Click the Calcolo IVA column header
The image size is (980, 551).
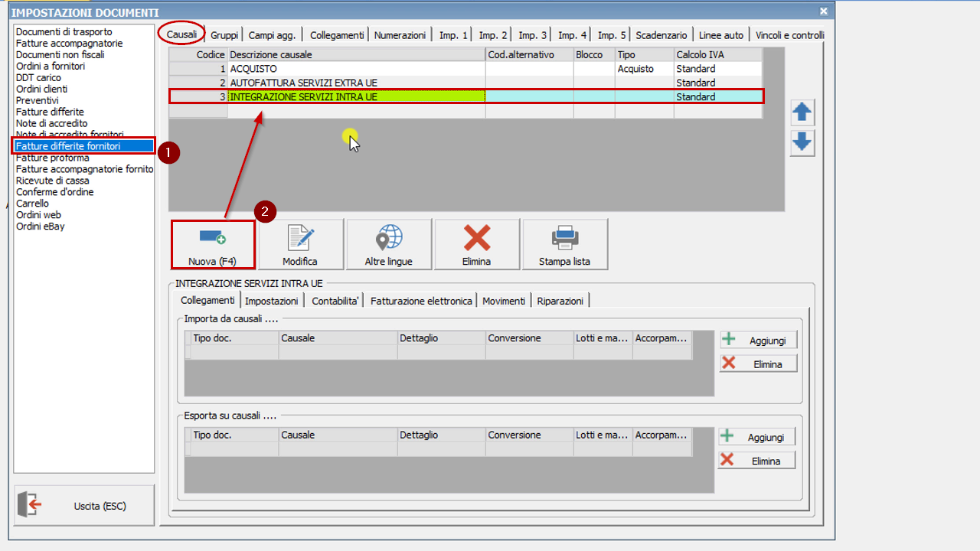click(717, 55)
